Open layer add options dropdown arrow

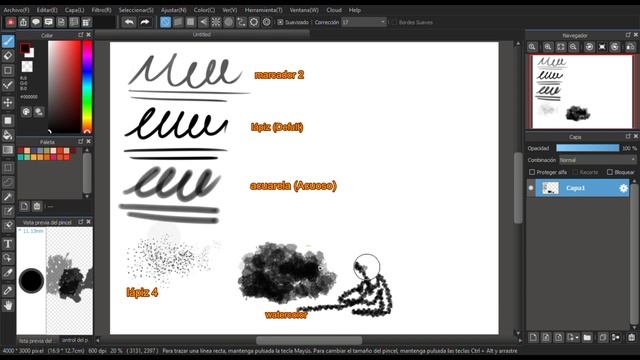pyautogui.click(x=577, y=337)
